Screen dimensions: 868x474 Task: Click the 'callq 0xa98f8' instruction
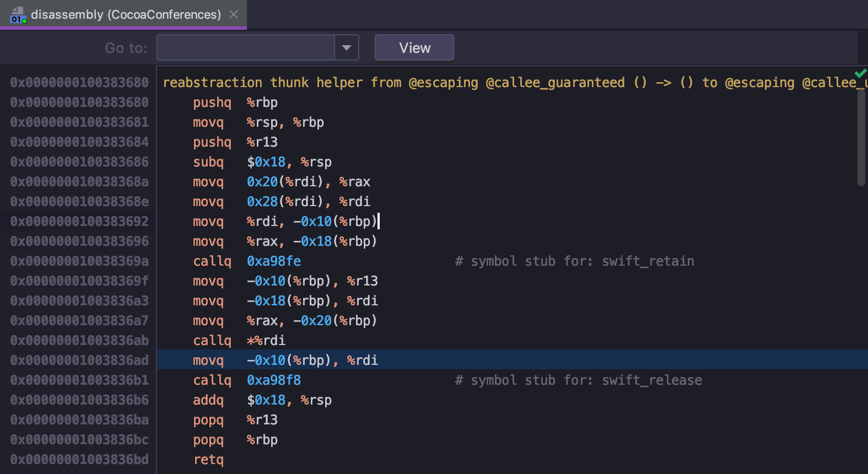pyautogui.click(x=247, y=380)
